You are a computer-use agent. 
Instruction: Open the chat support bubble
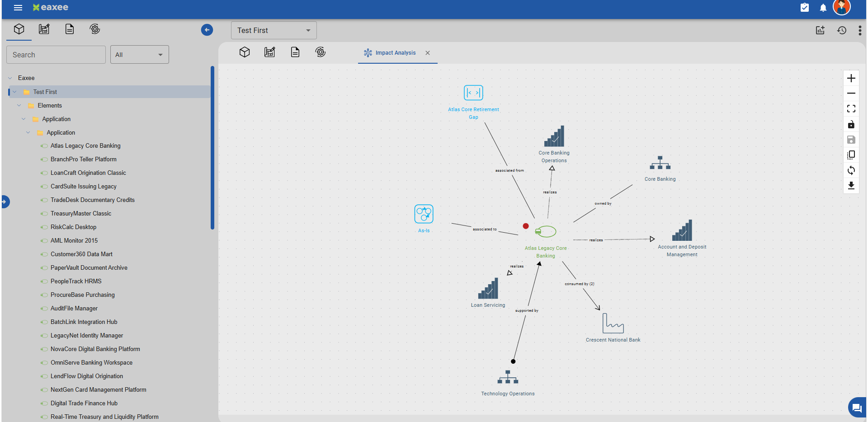857,408
